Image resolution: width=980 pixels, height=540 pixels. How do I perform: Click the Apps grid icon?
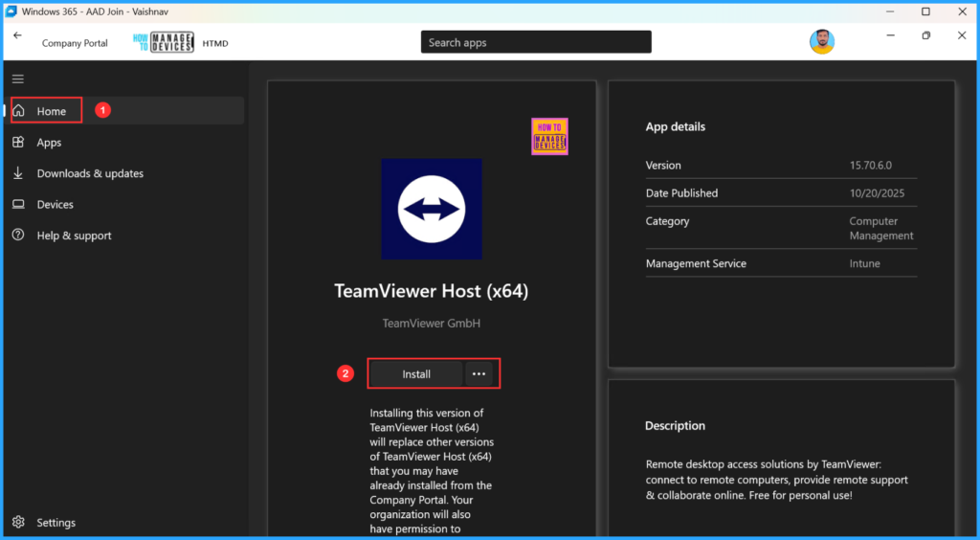(18, 143)
